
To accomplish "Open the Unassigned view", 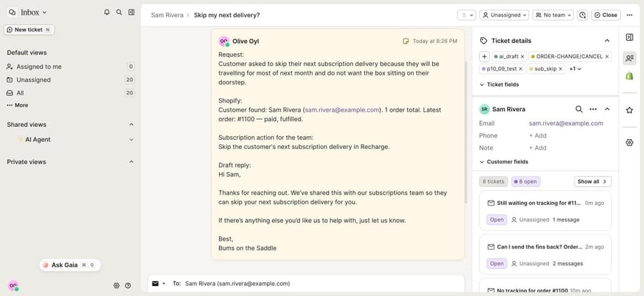I will [x=70, y=80].
